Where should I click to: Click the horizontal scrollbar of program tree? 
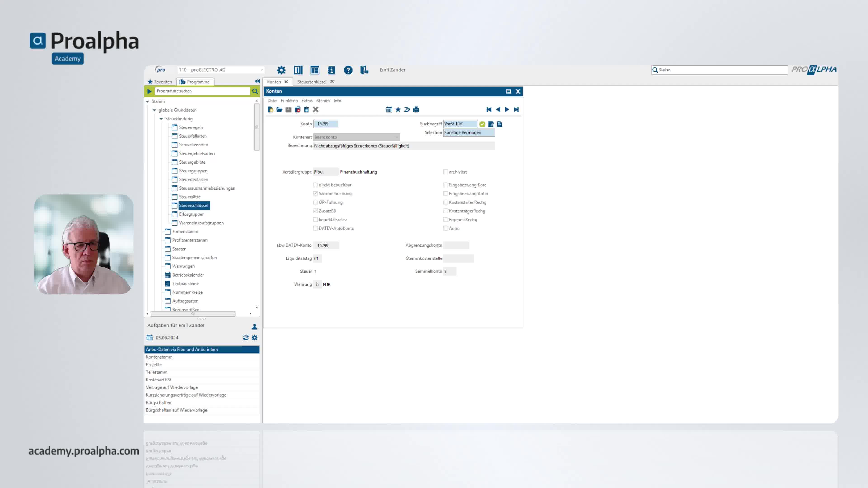[x=193, y=314]
